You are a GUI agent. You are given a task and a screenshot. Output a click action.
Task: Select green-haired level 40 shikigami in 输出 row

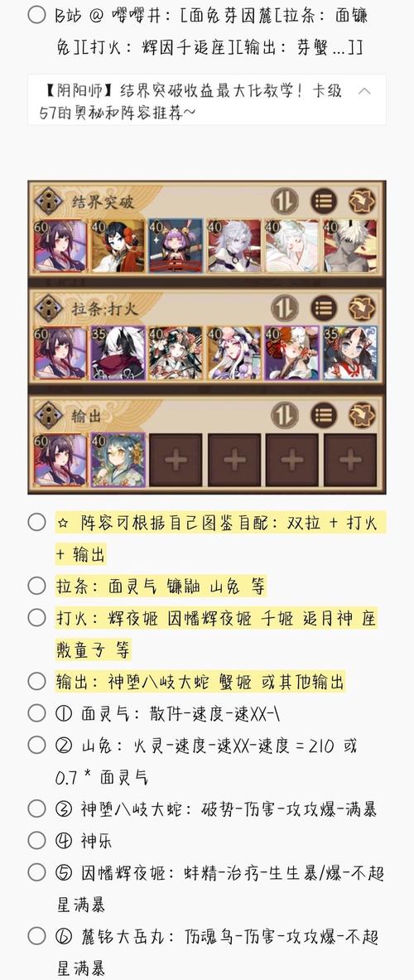tap(118, 461)
